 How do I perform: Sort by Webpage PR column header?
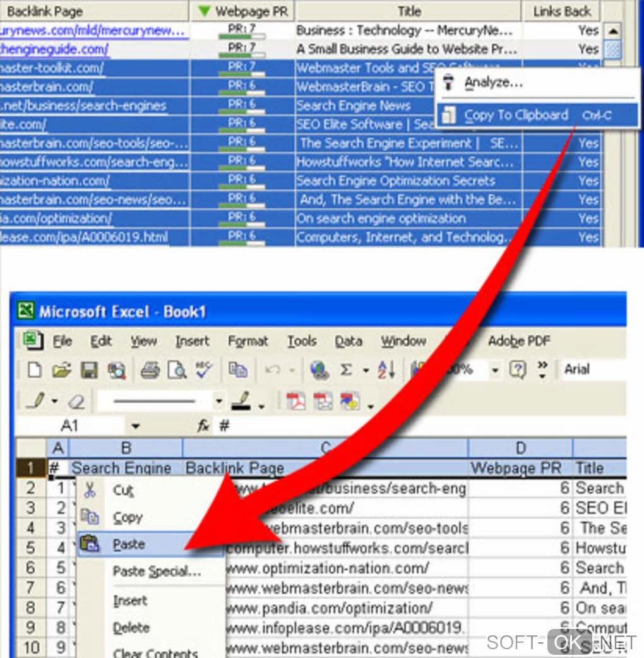[243, 11]
